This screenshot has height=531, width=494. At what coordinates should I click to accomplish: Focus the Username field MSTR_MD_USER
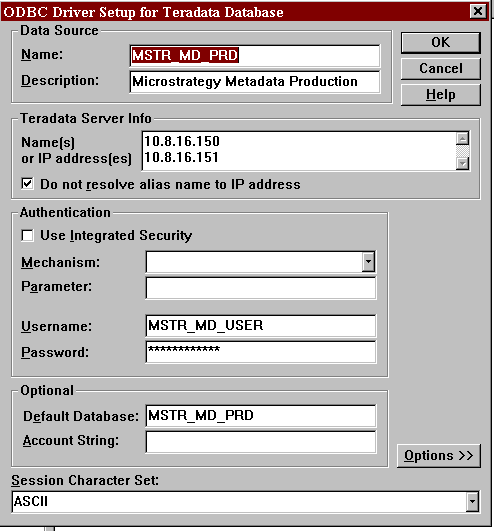point(261,326)
